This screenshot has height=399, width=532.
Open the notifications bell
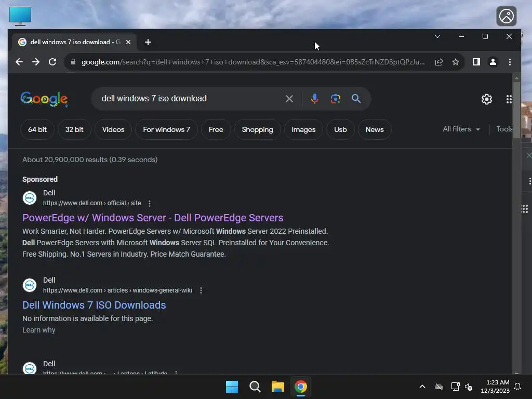tap(518, 387)
